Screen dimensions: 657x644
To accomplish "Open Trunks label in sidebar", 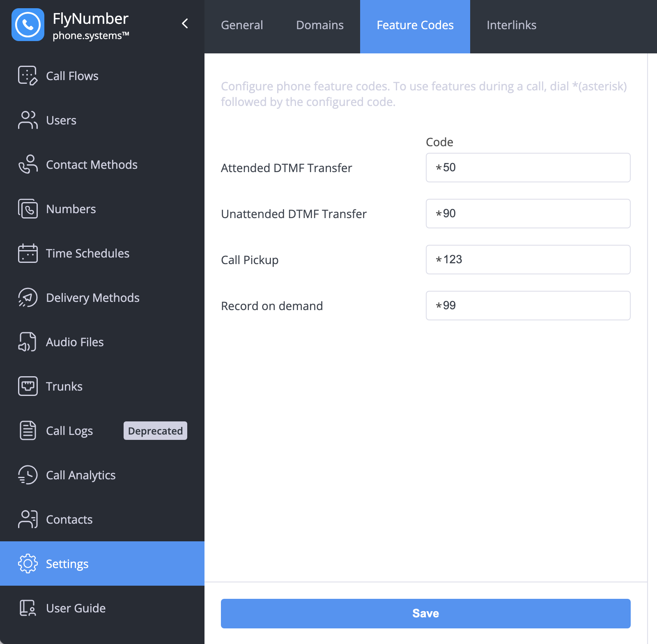I will click(64, 386).
